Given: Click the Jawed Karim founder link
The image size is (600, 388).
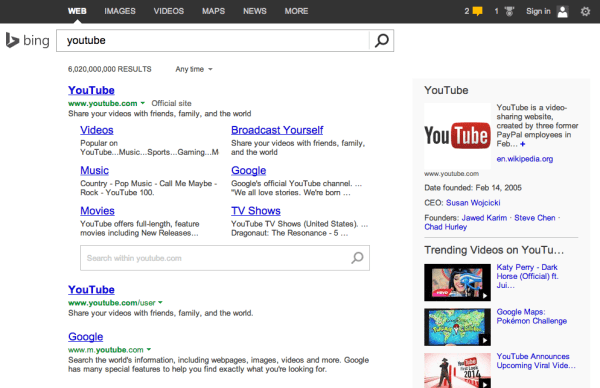Looking at the screenshot, I should tap(484, 218).
